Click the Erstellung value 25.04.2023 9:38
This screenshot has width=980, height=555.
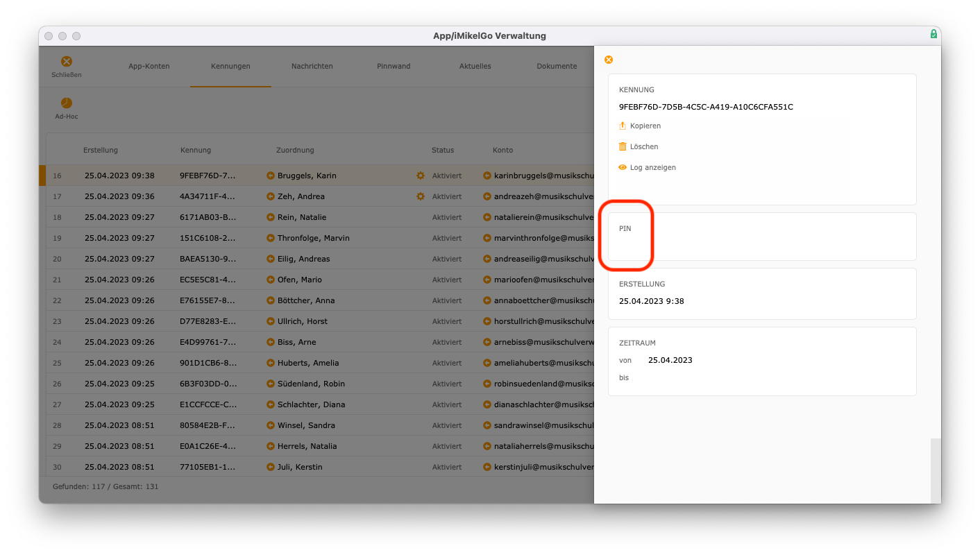[x=652, y=301]
